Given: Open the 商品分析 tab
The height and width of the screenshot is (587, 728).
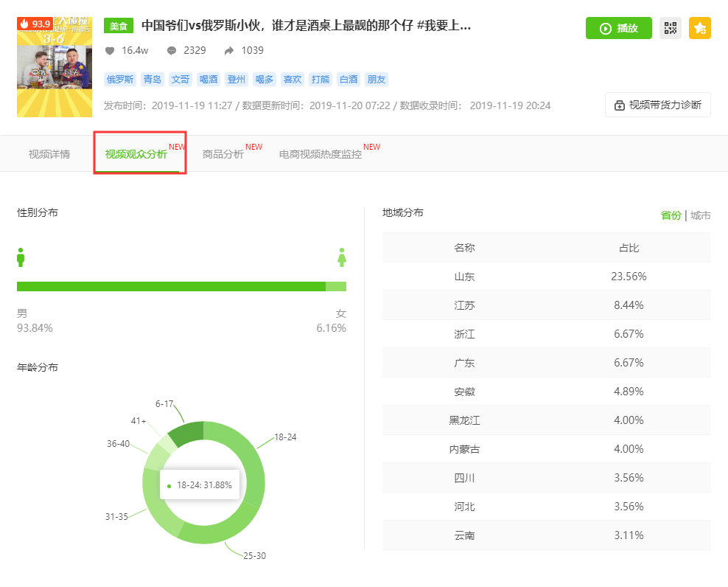Looking at the screenshot, I should (223, 154).
